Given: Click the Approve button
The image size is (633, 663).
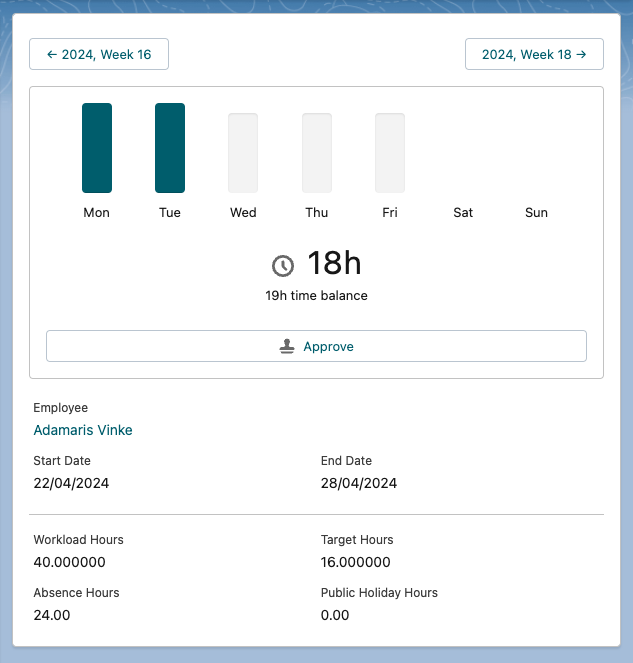Looking at the screenshot, I should coord(316,346).
